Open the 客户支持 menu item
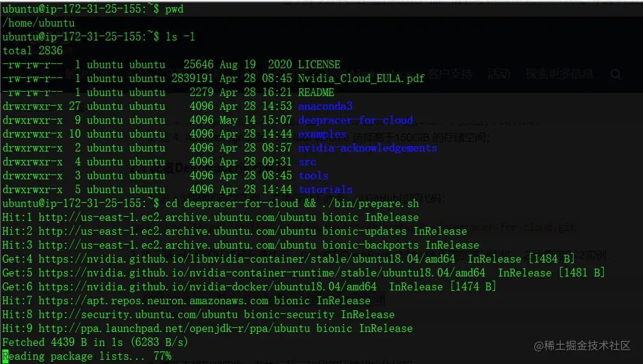The height and width of the screenshot is (364, 643). 450,74
